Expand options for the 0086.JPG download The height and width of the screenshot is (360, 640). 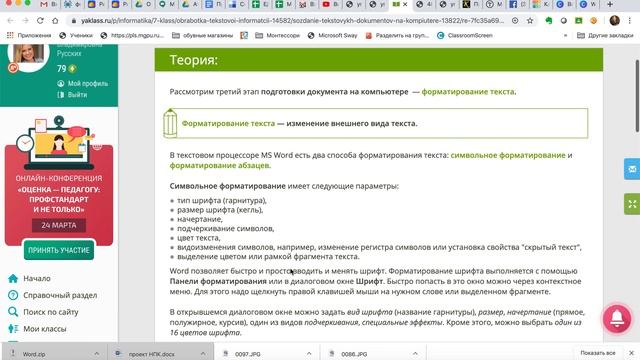click(415, 354)
